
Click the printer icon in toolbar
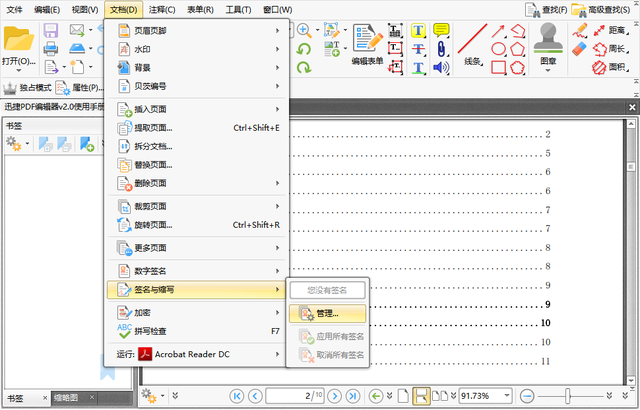51,49
